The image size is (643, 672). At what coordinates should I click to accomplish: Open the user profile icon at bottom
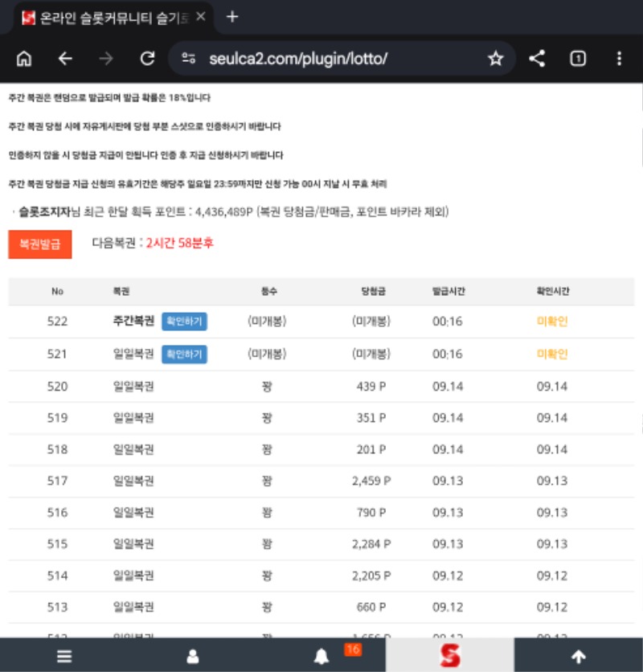(193, 656)
